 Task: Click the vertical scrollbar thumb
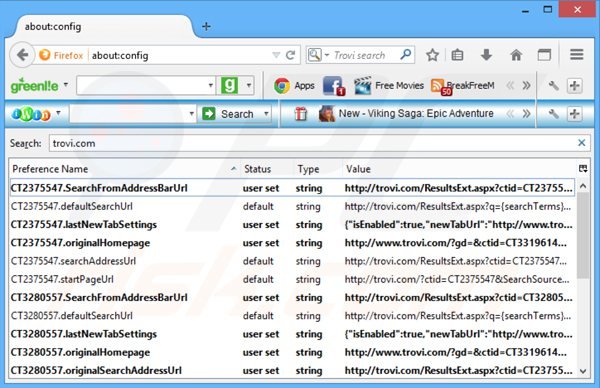tap(583, 235)
